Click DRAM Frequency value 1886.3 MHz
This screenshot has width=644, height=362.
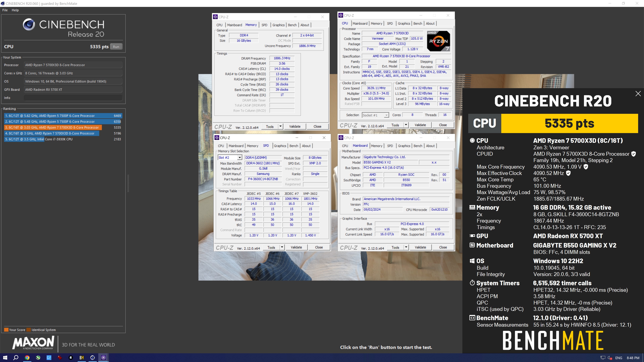point(282,58)
